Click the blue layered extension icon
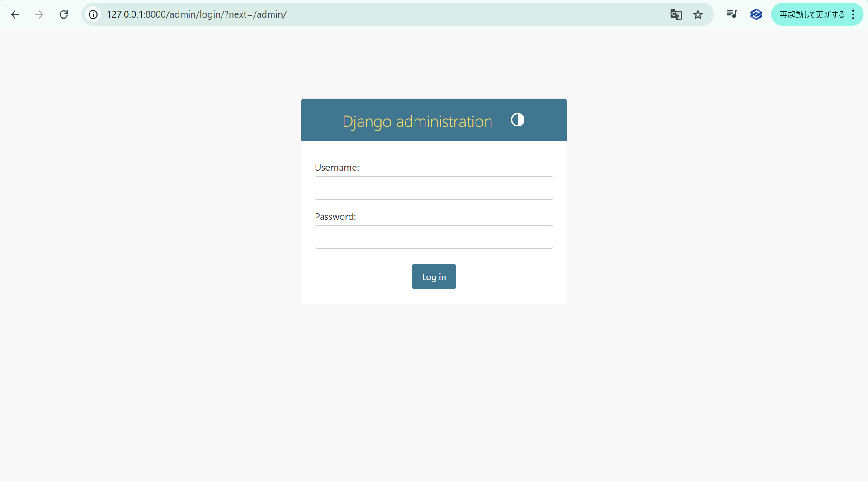This screenshot has width=868, height=481. click(756, 14)
